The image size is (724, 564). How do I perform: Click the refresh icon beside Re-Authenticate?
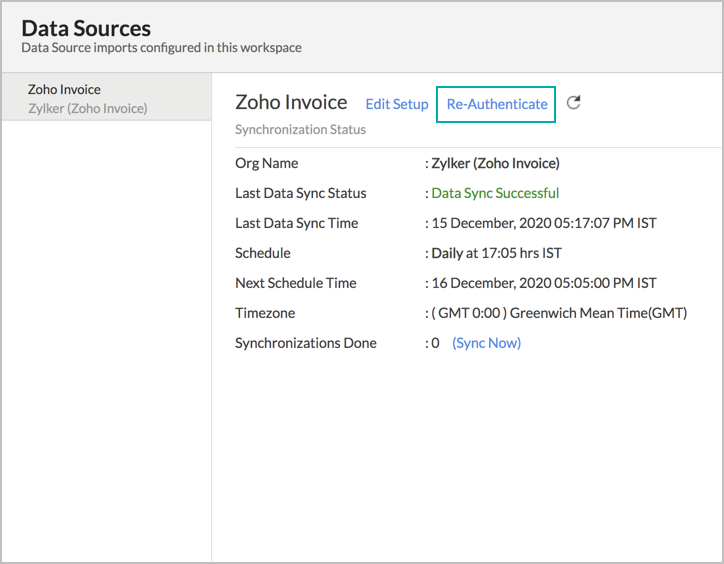tap(573, 103)
